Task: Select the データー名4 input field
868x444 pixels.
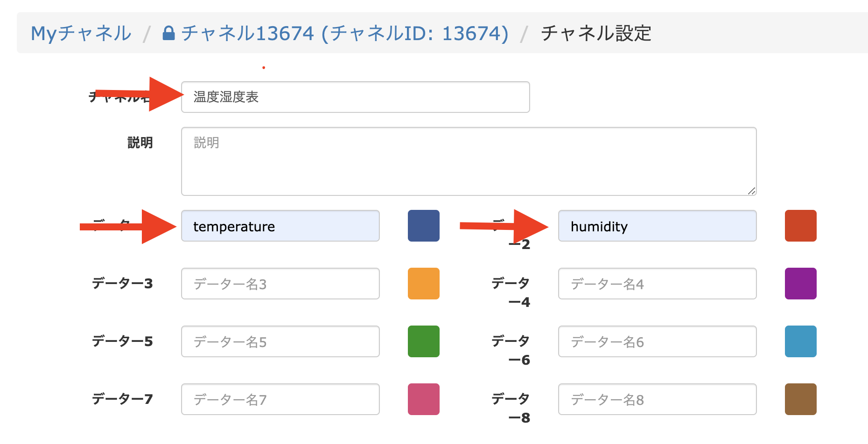Action: click(657, 284)
